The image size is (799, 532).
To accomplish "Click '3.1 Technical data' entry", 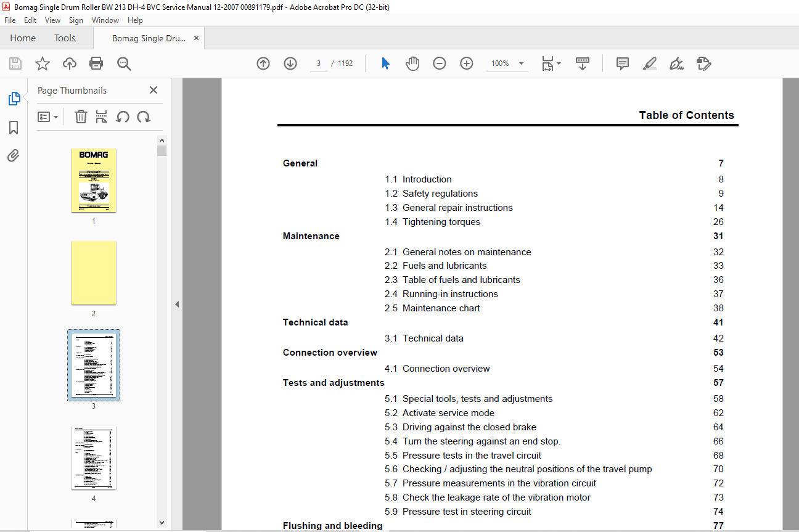I will pyautogui.click(x=424, y=338).
